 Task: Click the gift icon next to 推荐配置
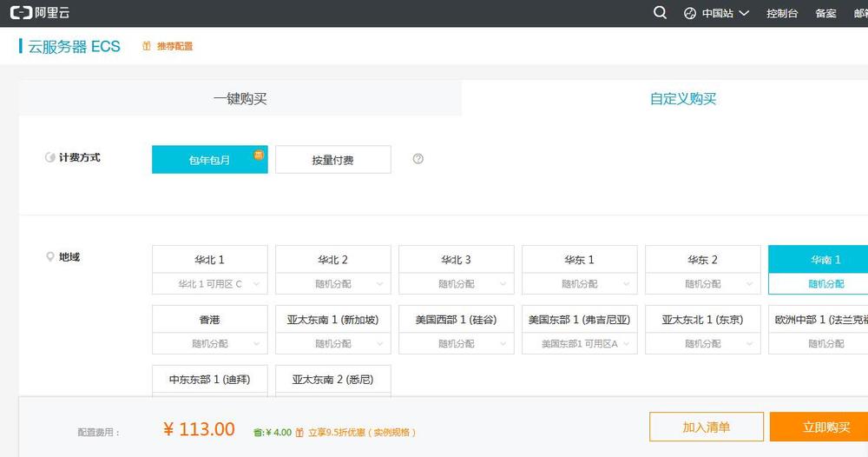pos(147,46)
